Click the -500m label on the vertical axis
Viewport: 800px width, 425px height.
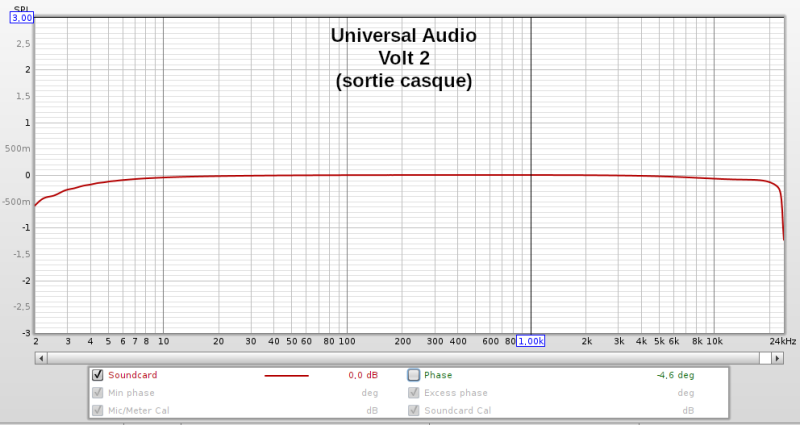point(16,202)
